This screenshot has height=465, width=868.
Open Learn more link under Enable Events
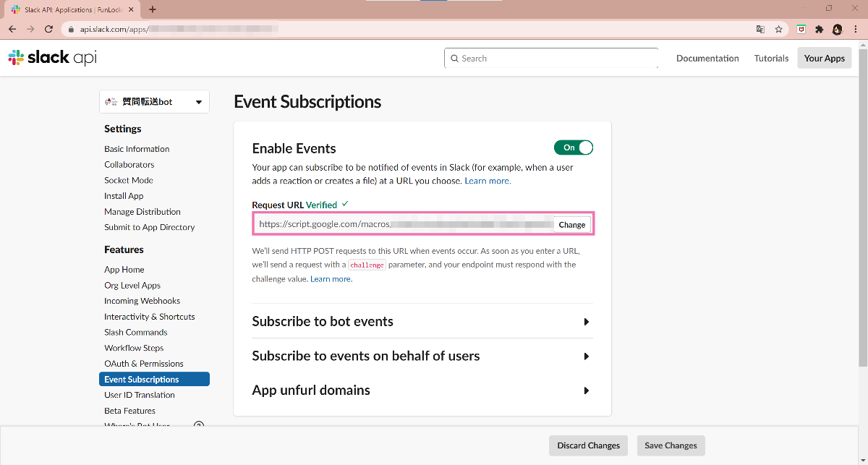(x=488, y=181)
